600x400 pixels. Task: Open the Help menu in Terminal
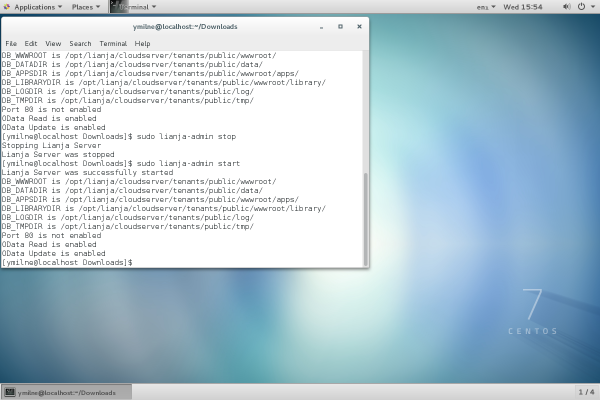(x=143, y=43)
